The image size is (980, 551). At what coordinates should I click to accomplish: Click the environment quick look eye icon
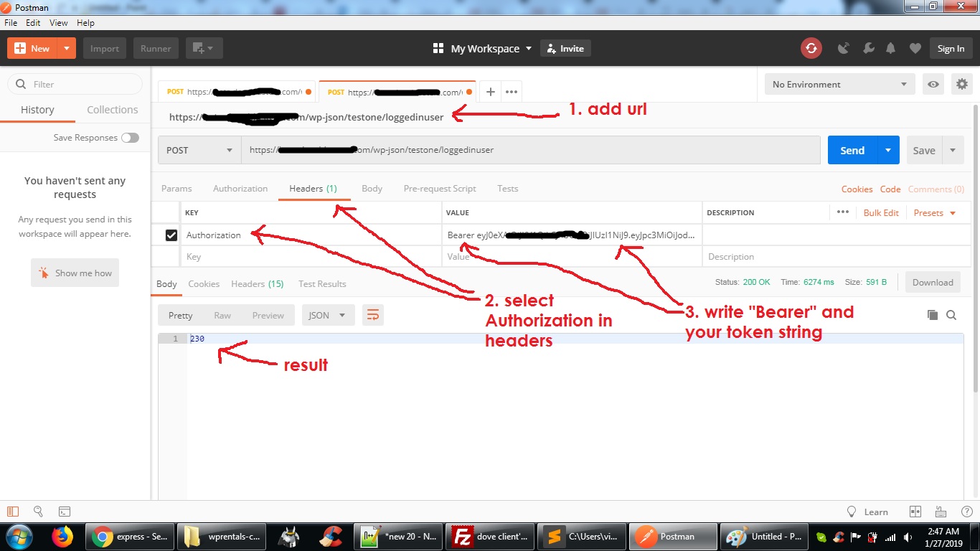tap(933, 84)
